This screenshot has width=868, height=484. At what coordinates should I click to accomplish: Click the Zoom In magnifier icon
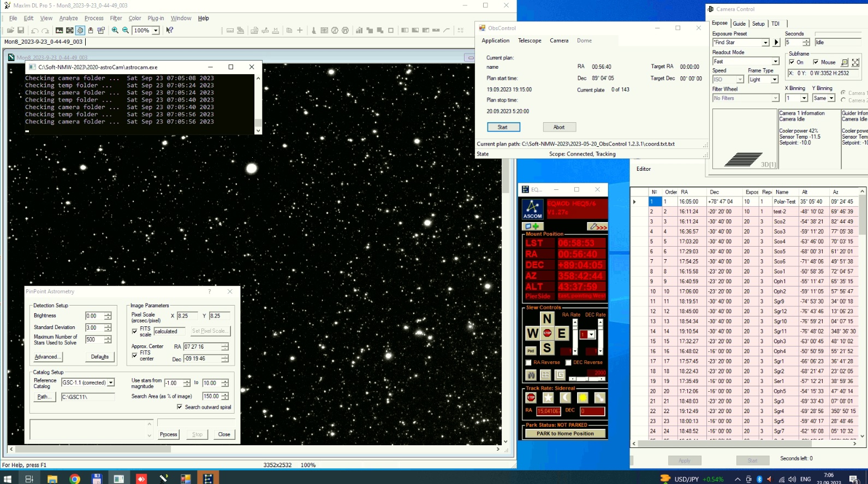(115, 31)
